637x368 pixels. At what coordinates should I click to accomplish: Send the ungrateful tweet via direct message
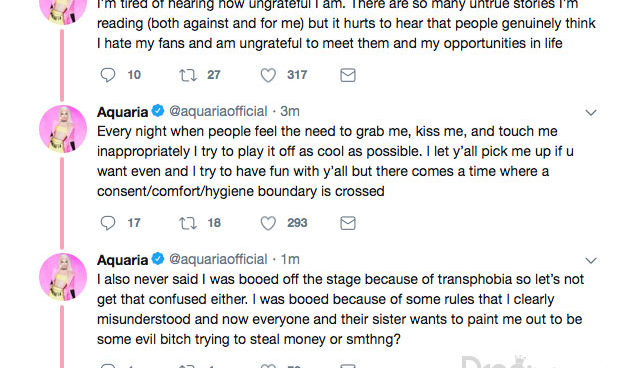(x=348, y=75)
